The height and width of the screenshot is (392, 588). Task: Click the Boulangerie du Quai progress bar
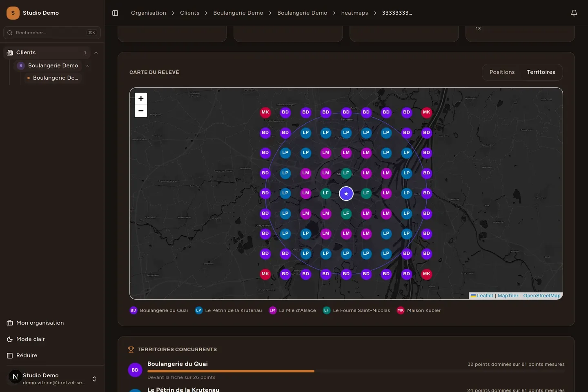356,371
